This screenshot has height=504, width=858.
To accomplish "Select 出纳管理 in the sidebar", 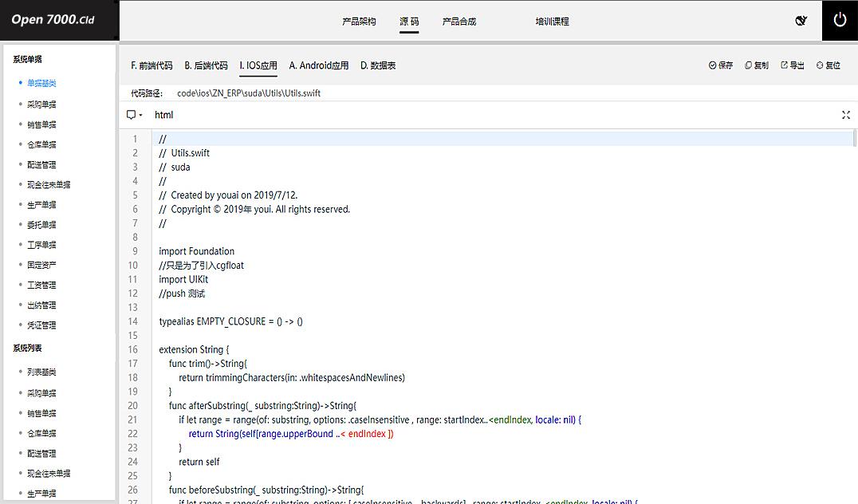I will 41,305.
